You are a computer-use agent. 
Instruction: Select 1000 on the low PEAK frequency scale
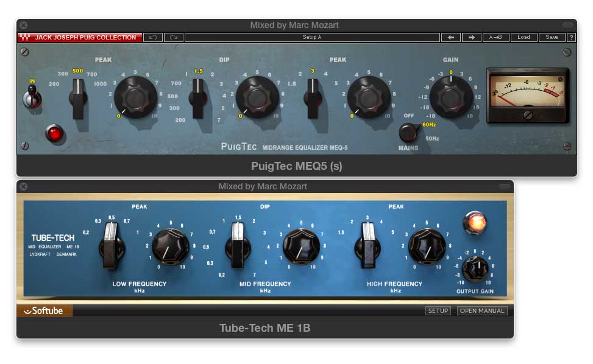[100, 84]
